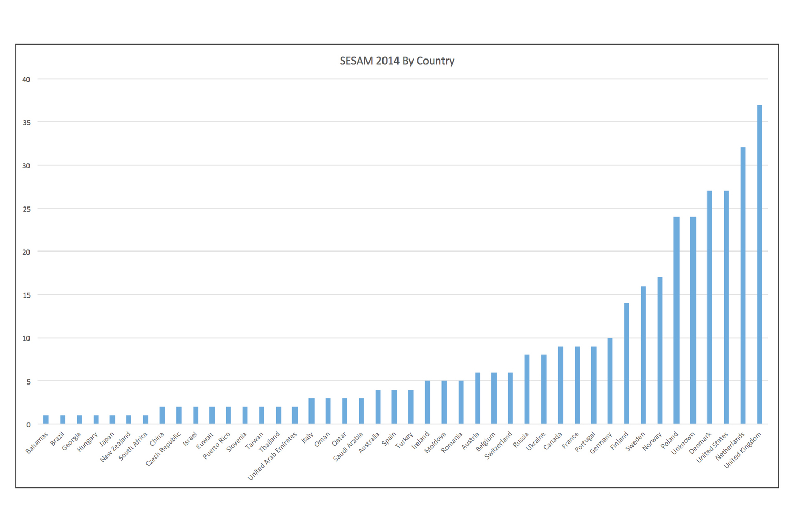Image resolution: width=795 pixels, height=532 pixels.
Task: Click the 40 value on the vertical axis
Action: 26,79
